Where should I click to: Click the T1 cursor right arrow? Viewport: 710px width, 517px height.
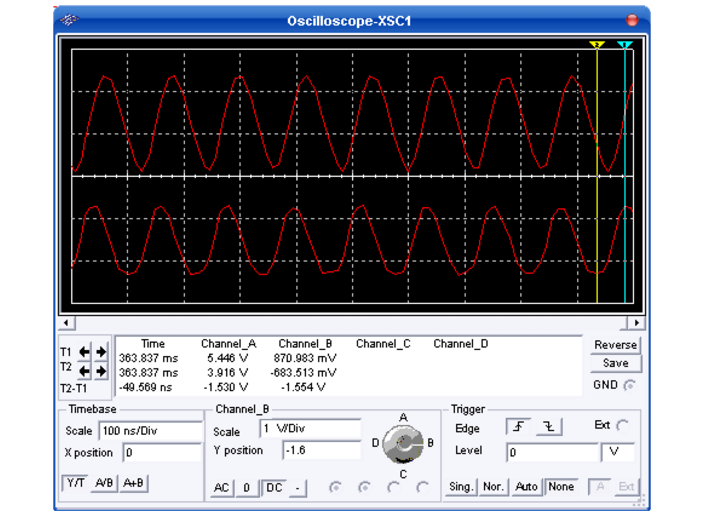pyautogui.click(x=101, y=352)
